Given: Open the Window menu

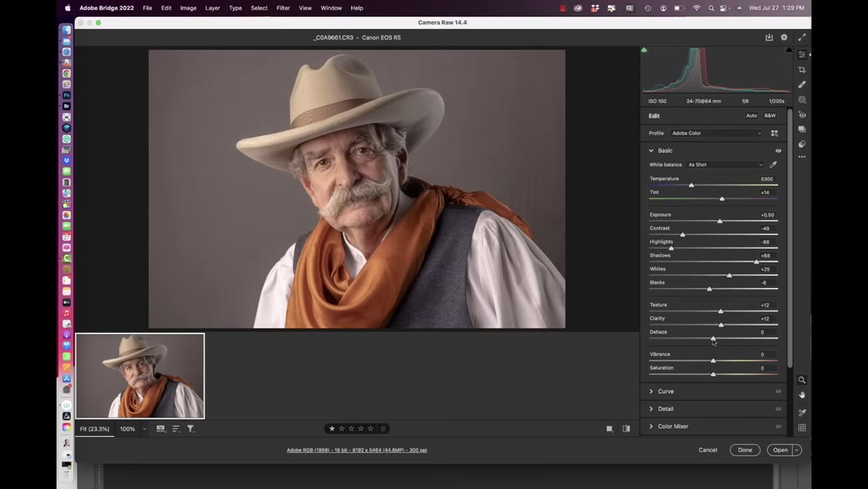Looking at the screenshot, I should [331, 8].
